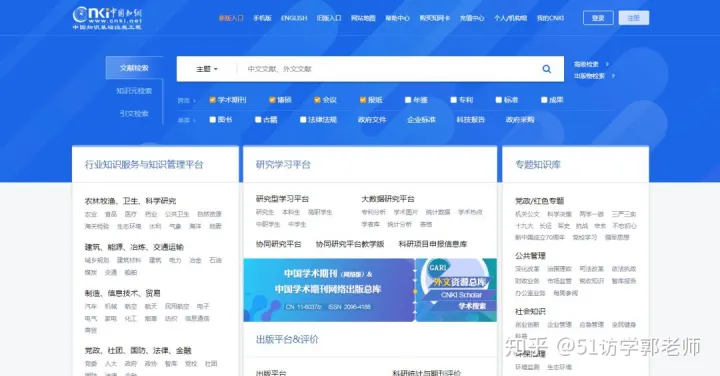Click the 登录 button

coord(598,18)
